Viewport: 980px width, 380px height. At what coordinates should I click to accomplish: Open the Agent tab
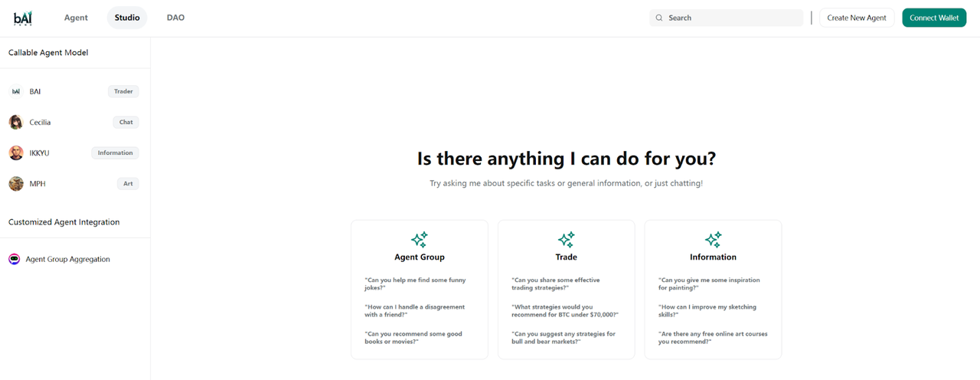click(76, 18)
